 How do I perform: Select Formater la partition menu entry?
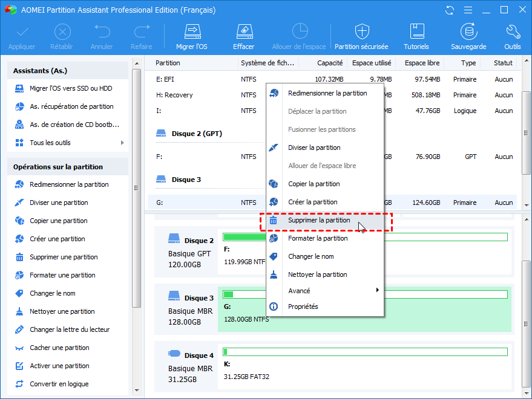pyautogui.click(x=318, y=239)
